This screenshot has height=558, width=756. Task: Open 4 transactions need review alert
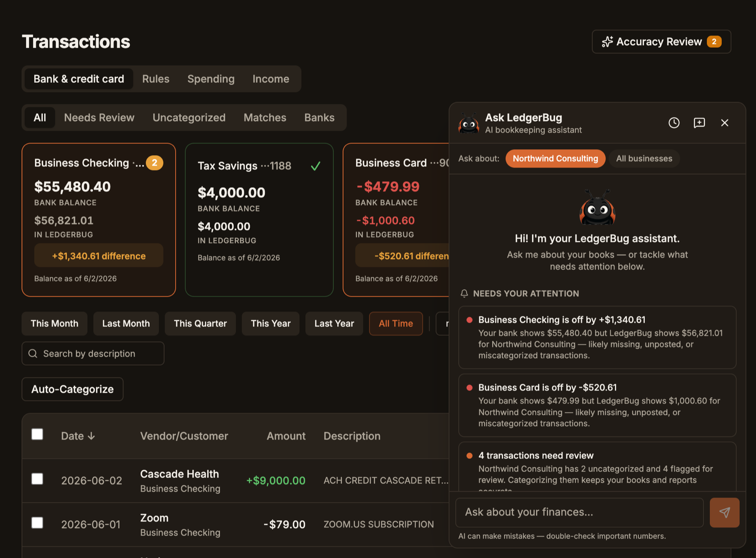click(597, 467)
